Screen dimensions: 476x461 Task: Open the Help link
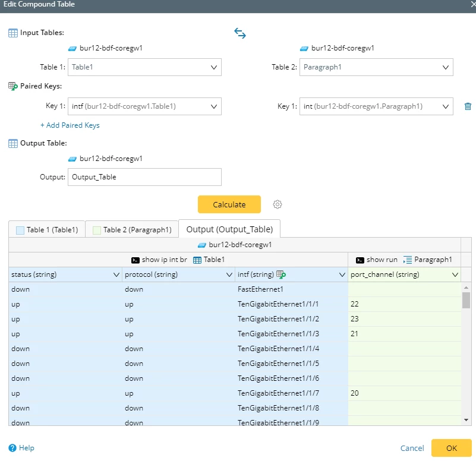27,448
